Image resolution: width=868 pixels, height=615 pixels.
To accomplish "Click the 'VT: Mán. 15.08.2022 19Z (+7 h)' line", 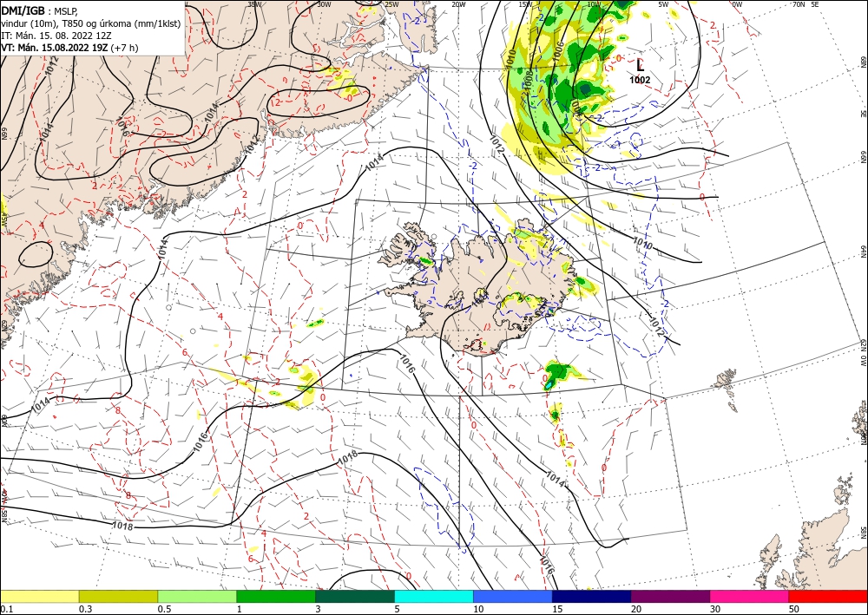I will (x=69, y=48).
